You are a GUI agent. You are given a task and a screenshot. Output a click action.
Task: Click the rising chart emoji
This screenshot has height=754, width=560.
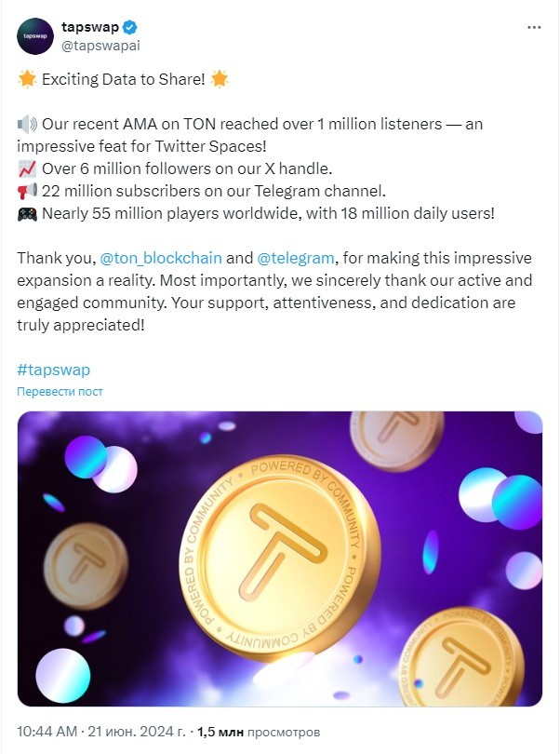(27, 168)
